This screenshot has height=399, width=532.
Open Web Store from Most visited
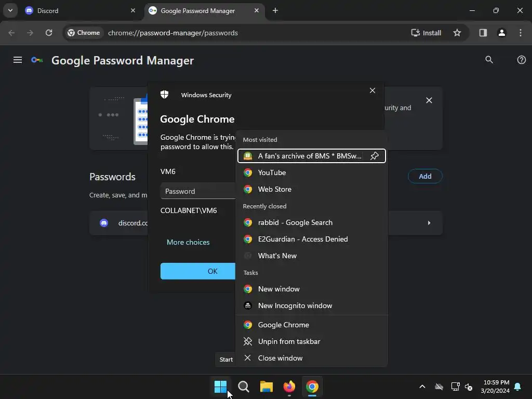(312, 189)
